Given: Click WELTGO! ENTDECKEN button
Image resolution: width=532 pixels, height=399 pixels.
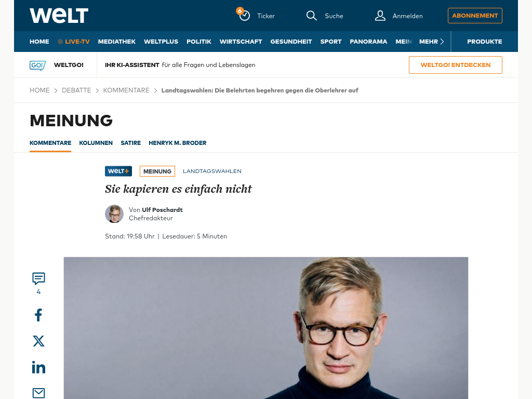Looking at the screenshot, I should tap(455, 65).
